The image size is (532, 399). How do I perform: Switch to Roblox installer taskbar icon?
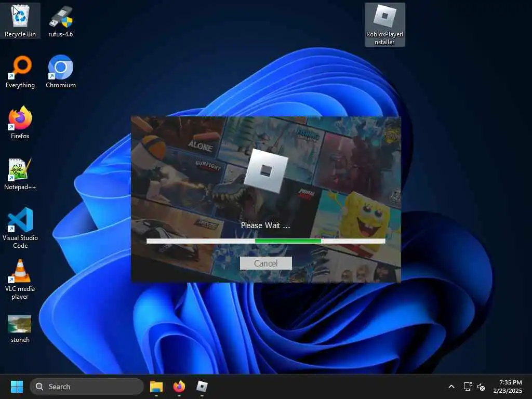(202, 387)
